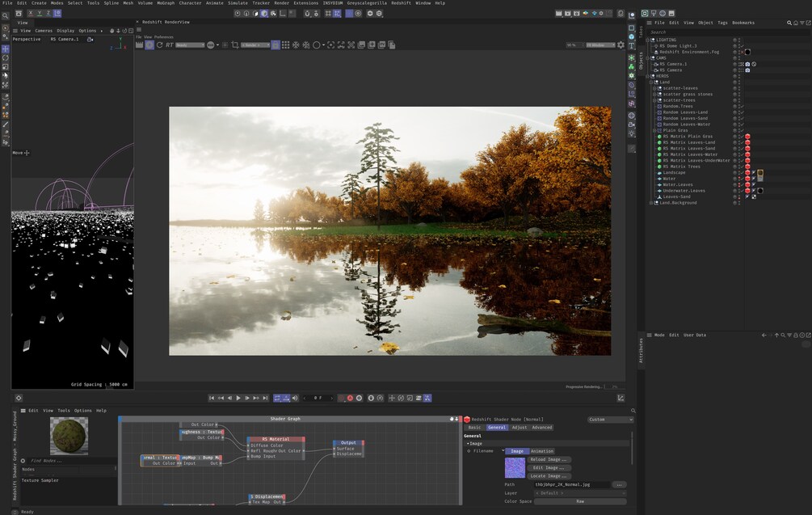The height and width of the screenshot is (515, 812).
Task: Switch to the Advanced tab in shader attributes
Action: [541, 428]
